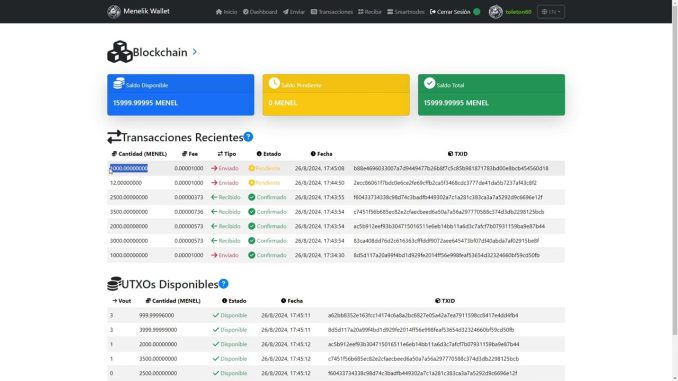The image size is (678, 381).
Task: Click the Menelik Wallet logo icon
Action: pos(114,12)
